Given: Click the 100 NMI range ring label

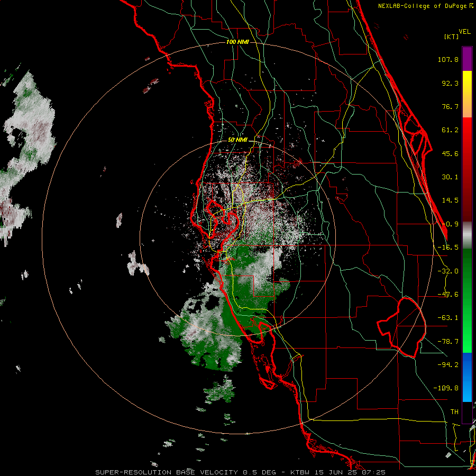Looking at the screenshot, I should click(x=237, y=42).
